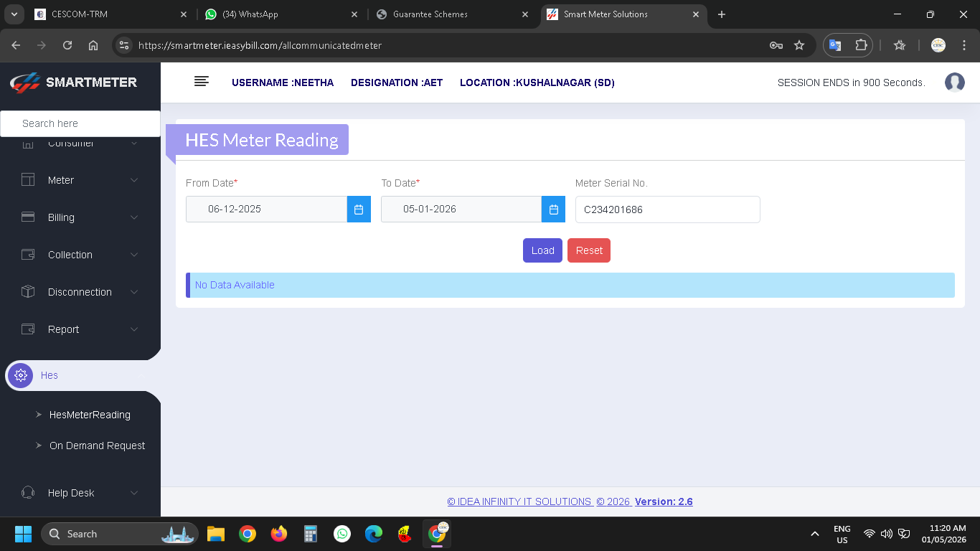The image size is (980, 551).
Task: Open the From Date calendar picker
Action: pos(359,209)
